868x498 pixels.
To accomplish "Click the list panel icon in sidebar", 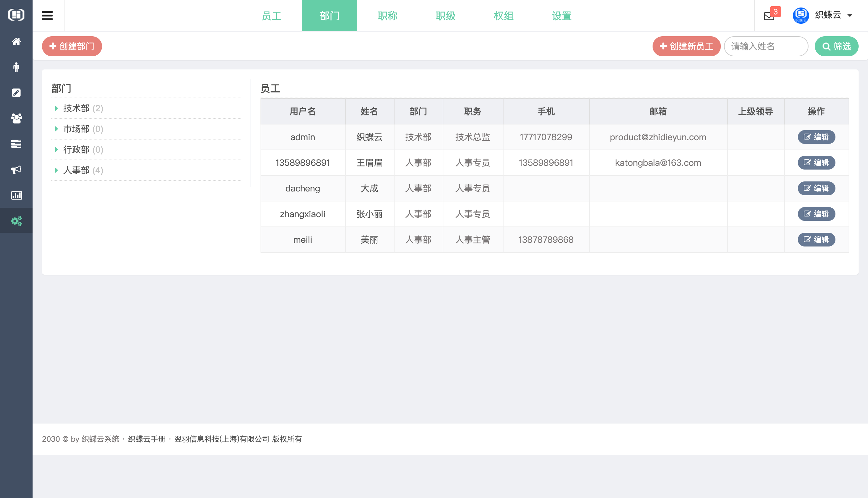I will point(16,144).
